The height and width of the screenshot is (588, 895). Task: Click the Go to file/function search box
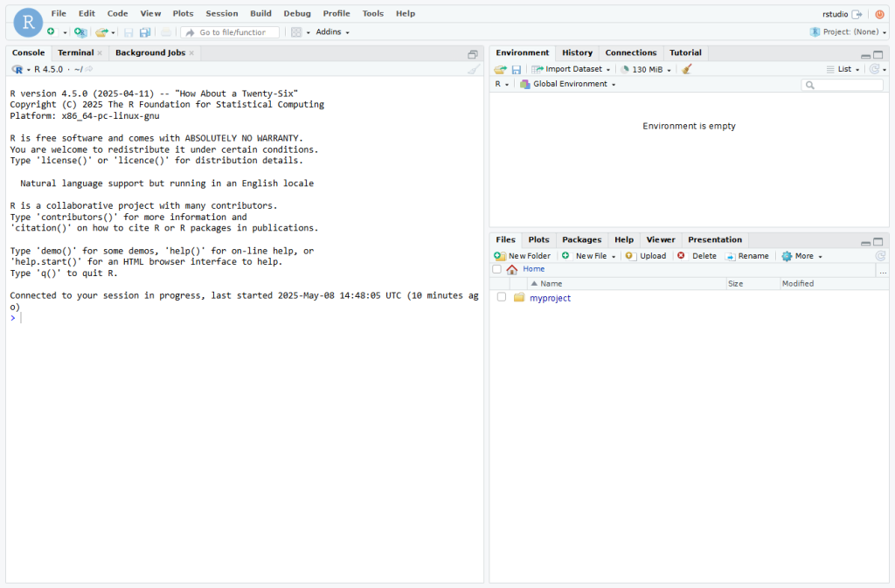(230, 32)
